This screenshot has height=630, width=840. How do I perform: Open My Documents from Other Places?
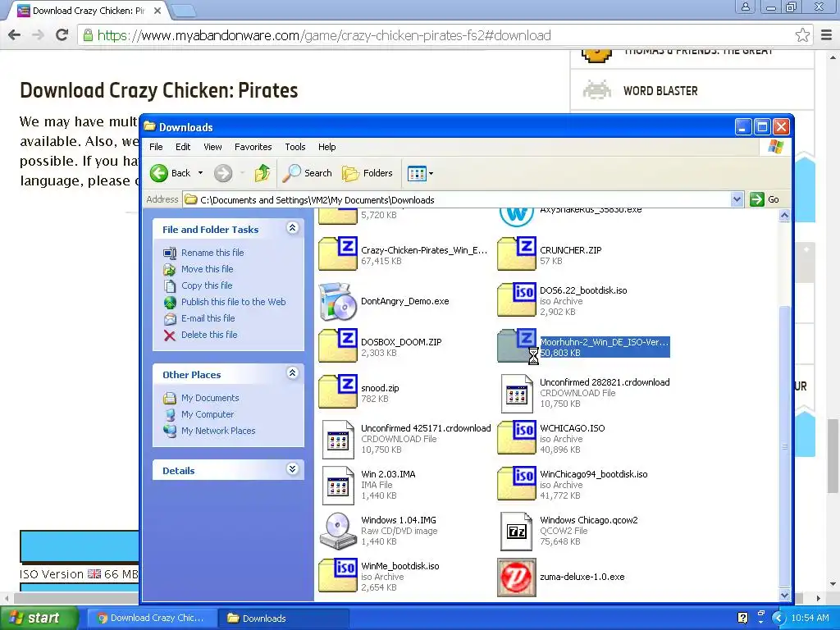pos(210,398)
